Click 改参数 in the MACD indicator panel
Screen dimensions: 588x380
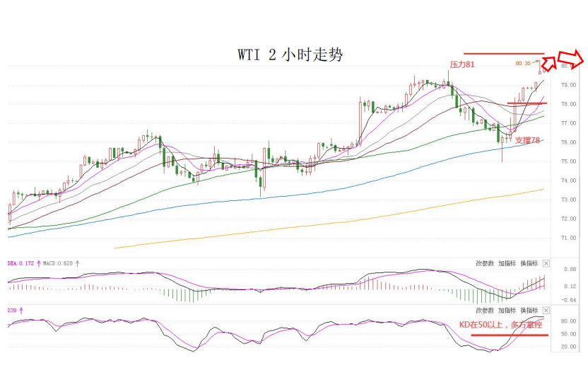click(485, 264)
